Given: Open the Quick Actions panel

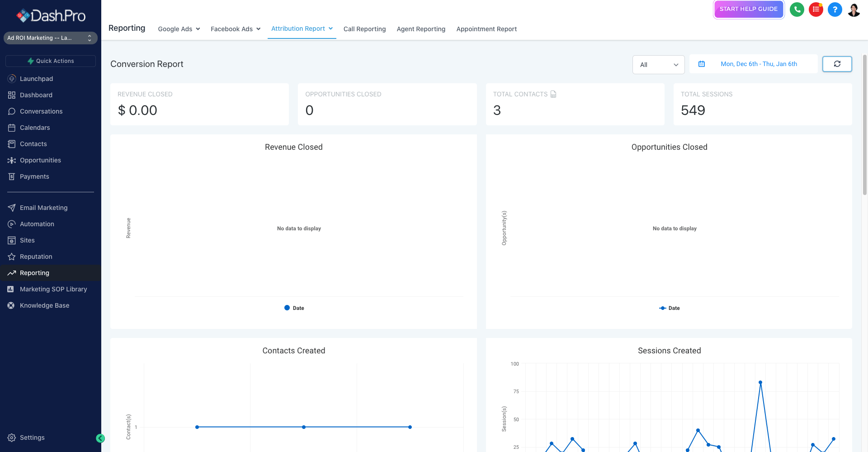Looking at the screenshot, I should 50,61.
